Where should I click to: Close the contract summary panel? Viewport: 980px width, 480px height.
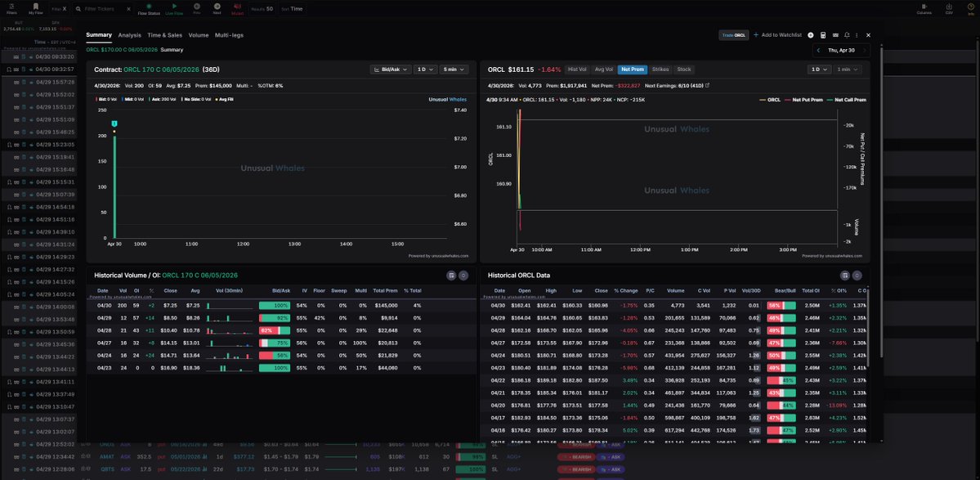click(x=868, y=35)
